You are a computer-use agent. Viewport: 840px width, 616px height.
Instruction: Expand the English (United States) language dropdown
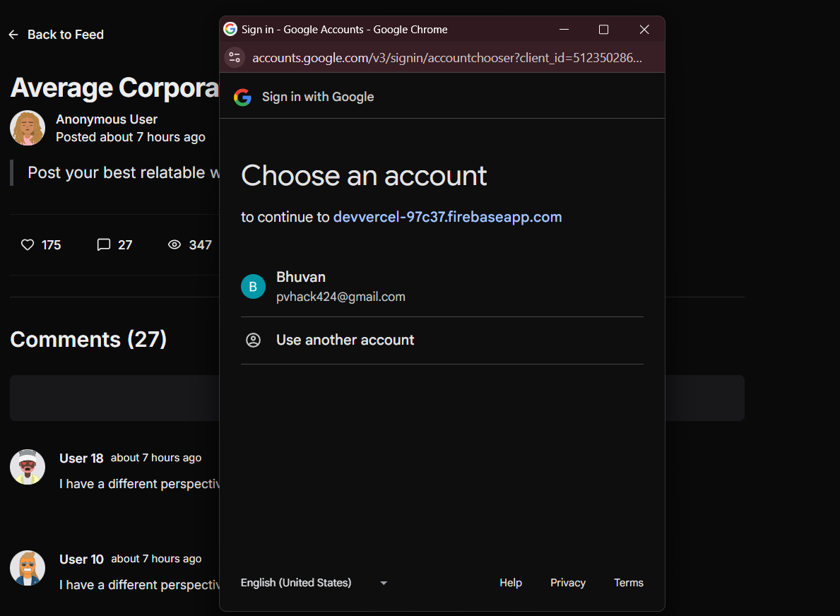click(314, 583)
